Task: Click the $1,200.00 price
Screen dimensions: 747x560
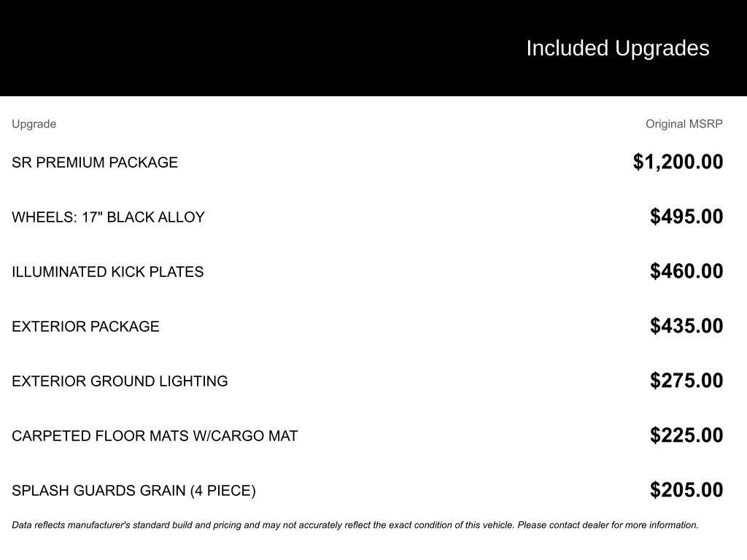Action: (678, 162)
